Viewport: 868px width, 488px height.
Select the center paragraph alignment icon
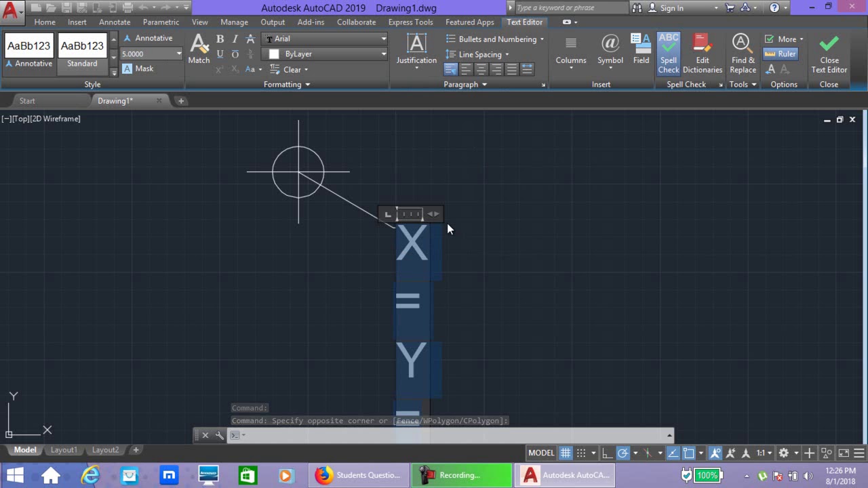pyautogui.click(x=481, y=69)
